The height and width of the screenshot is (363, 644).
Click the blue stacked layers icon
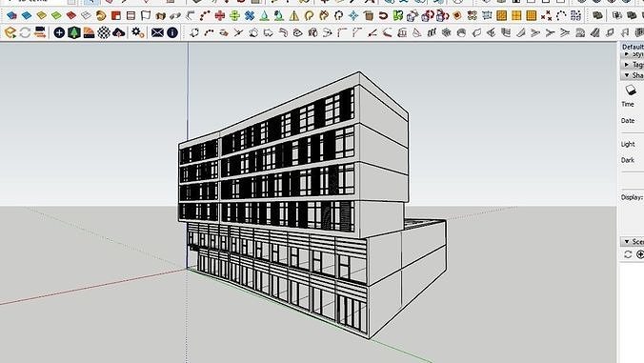click(12, 15)
